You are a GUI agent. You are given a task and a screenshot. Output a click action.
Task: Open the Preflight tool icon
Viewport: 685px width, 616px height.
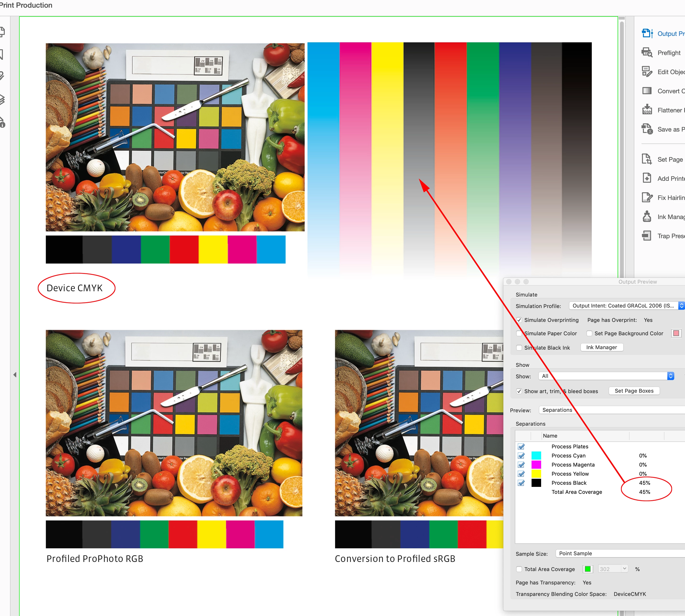tap(647, 53)
